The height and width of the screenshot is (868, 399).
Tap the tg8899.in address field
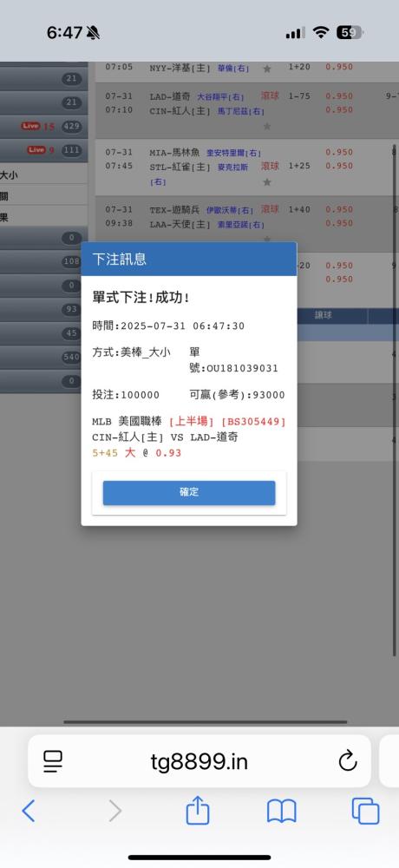199,761
